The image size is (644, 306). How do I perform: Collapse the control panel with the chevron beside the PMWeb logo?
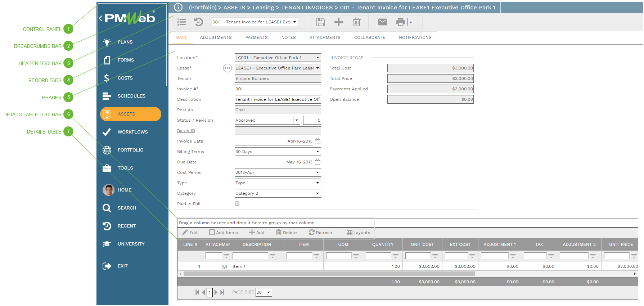[100, 18]
